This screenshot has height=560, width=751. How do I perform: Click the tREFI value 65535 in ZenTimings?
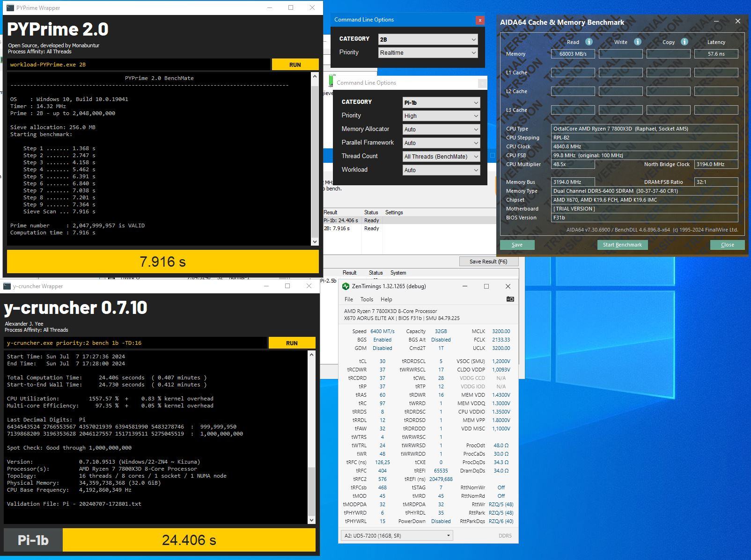click(441, 471)
